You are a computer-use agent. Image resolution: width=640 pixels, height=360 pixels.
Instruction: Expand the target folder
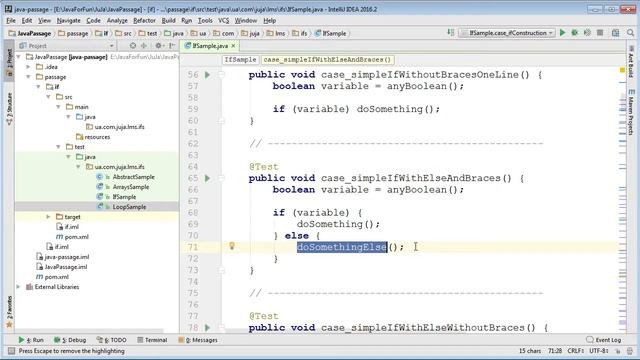(49, 217)
